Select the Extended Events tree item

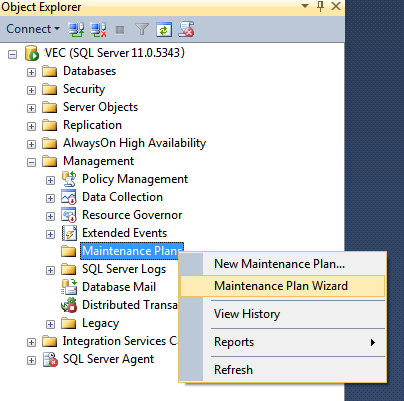[124, 233]
